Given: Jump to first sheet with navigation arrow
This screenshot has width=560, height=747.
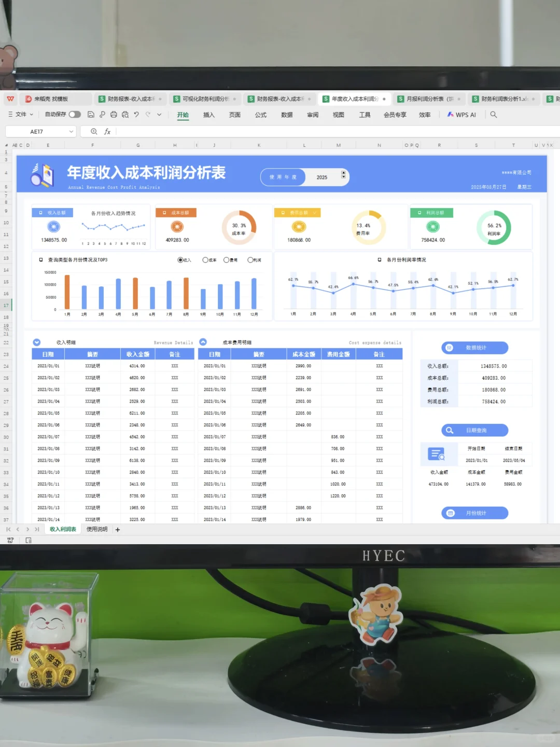Looking at the screenshot, I should pyautogui.click(x=8, y=530).
